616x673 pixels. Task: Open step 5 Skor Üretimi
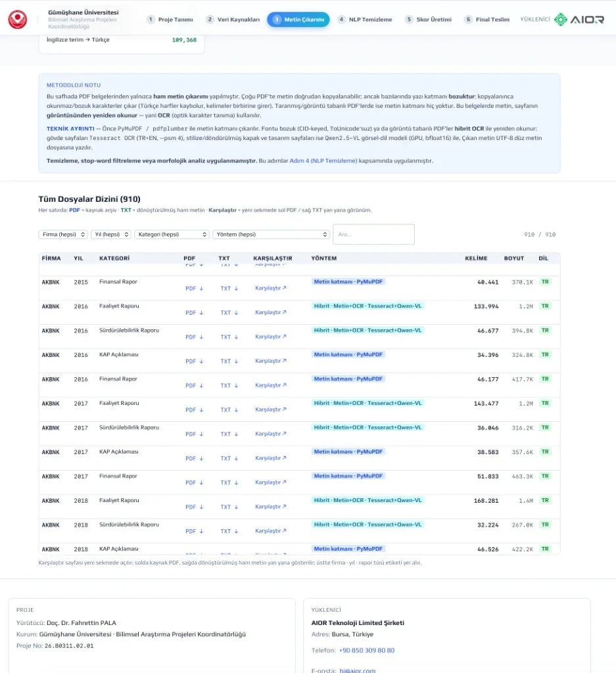429,19
